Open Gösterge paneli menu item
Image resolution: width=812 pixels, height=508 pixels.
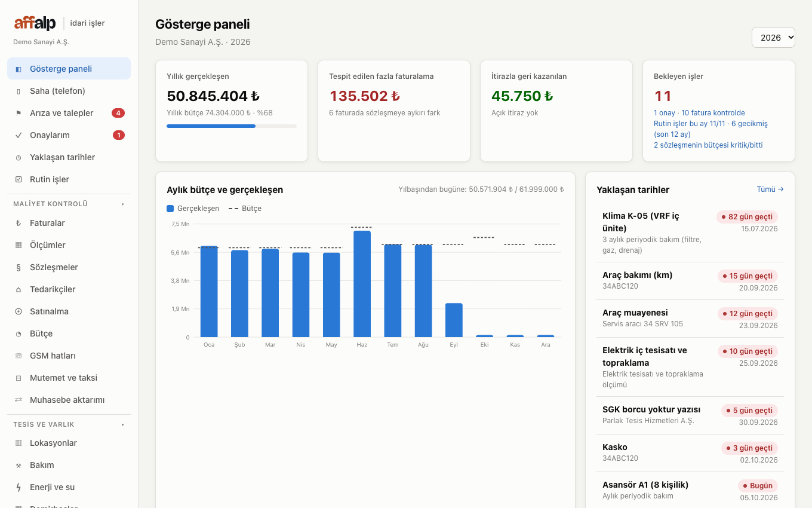click(69, 69)
